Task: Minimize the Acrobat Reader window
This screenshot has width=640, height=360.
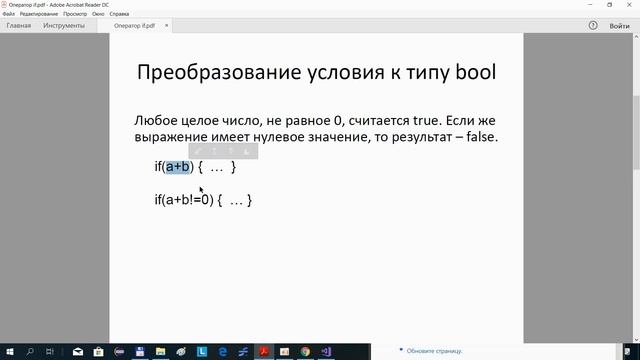Action: pyautogui.click(x=590, y=4)
